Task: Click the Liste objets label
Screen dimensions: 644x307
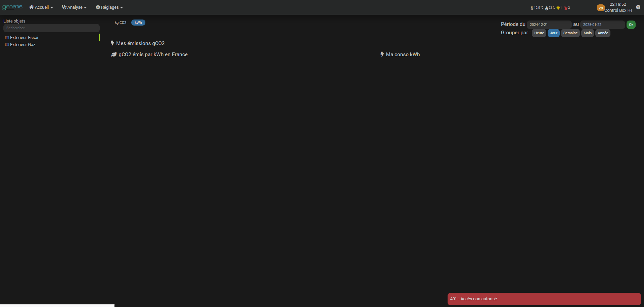Action: [14, 21]
